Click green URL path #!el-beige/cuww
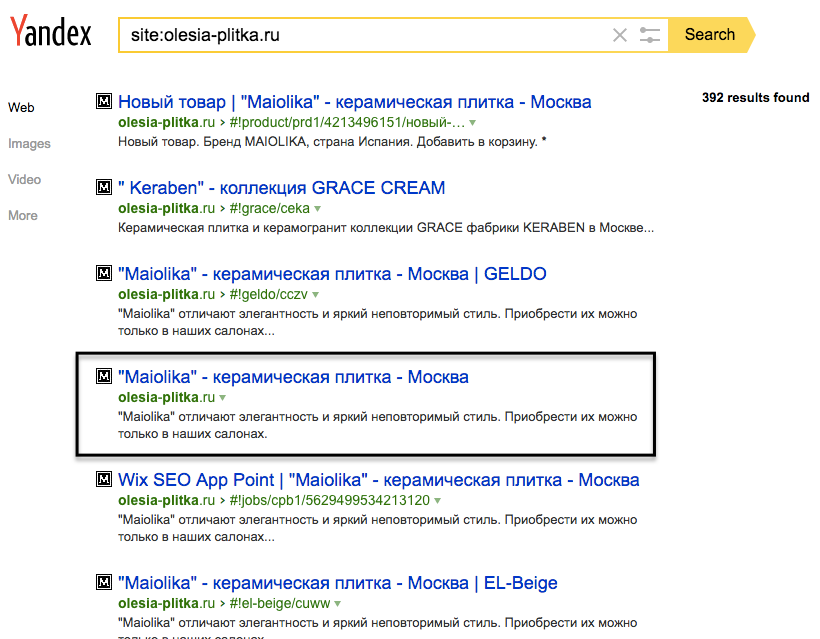This screenshot has height=639, width=820. (280, 603)
